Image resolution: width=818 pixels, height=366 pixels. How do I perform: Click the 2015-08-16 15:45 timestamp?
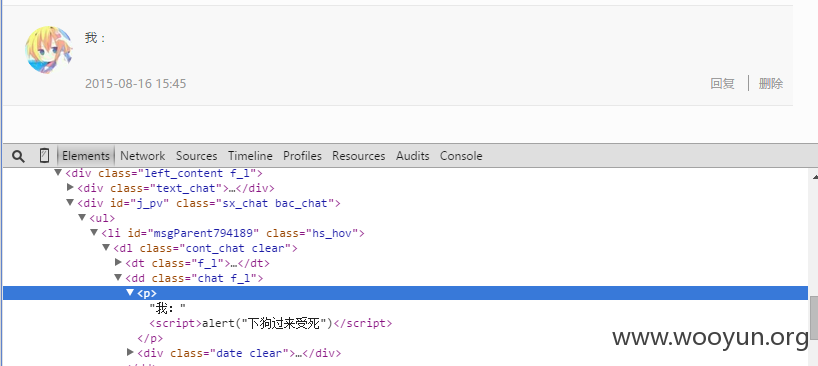click(136, 83)
